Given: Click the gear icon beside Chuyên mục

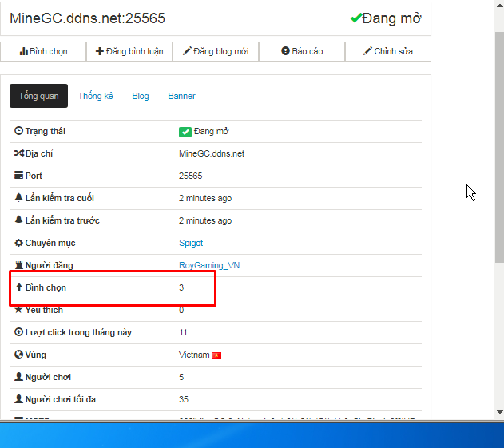Looking at the screenshot, I should point(18,242).
